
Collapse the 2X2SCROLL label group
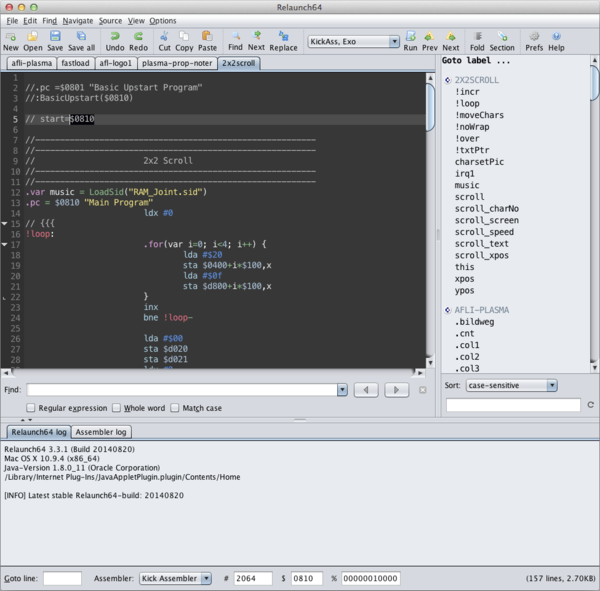(x=446, y=80)
